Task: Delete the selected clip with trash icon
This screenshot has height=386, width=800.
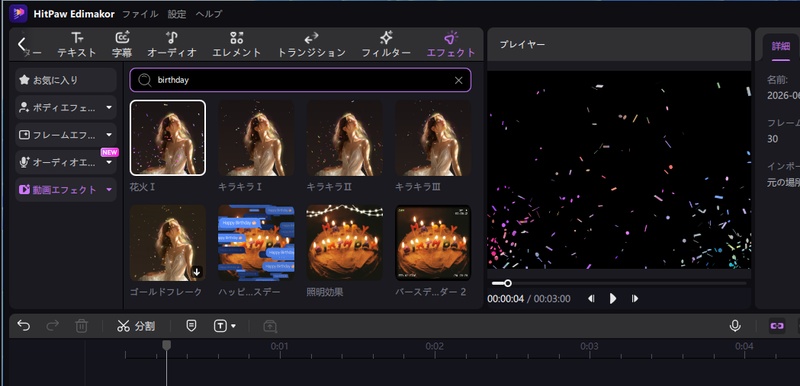Action: click(82, 326)
